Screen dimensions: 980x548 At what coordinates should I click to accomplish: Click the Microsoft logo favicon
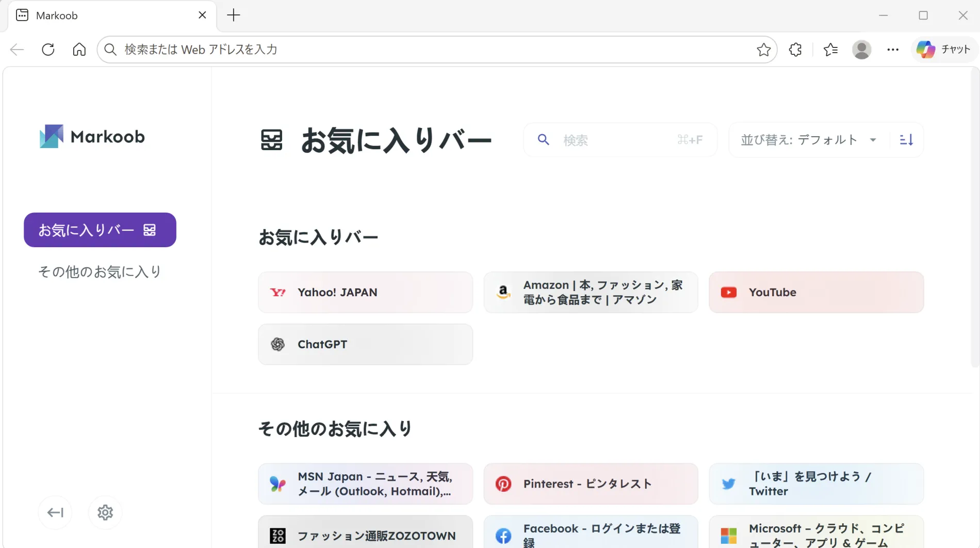729,536
